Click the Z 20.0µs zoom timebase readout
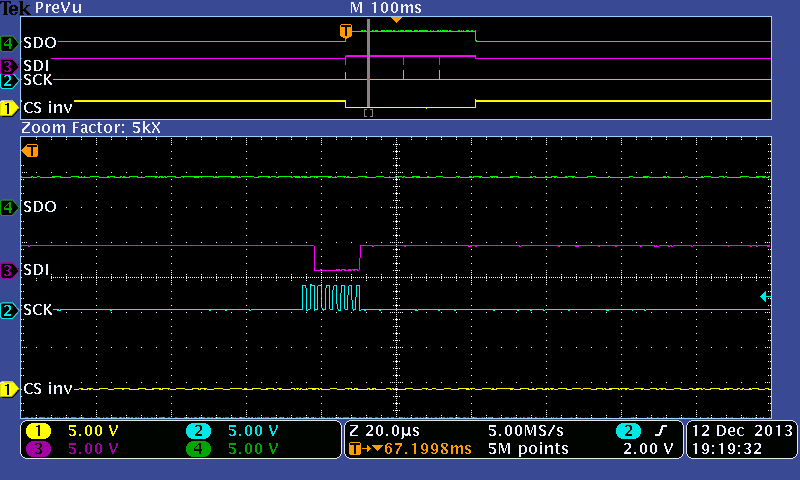The width and height of the screenshot is (800, 480). tap(384, 431)
